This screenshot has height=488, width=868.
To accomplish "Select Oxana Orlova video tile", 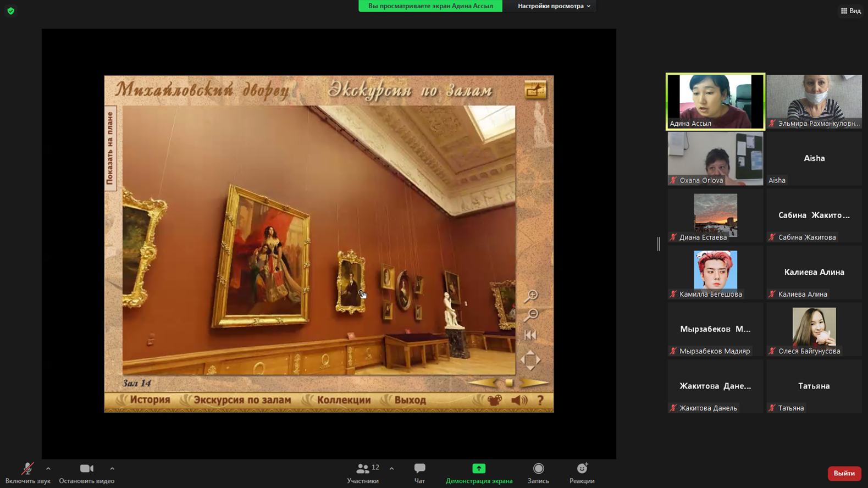I will [715, 158].
